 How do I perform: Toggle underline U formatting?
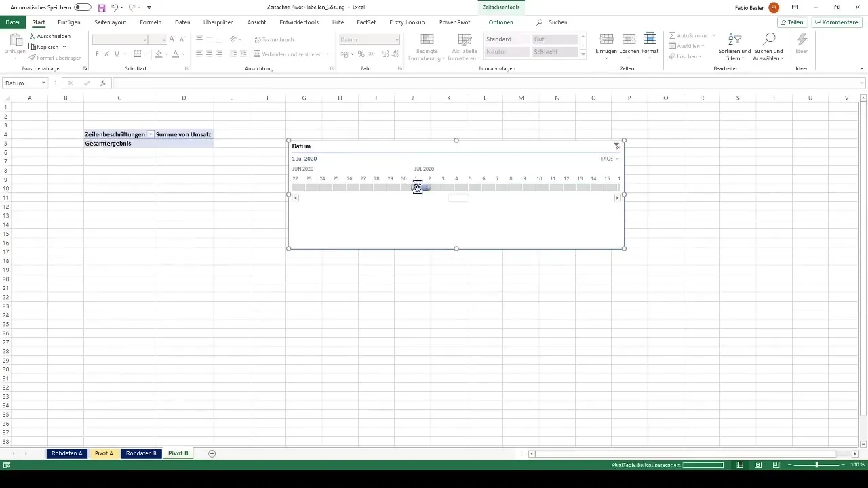tap(117, 54)
